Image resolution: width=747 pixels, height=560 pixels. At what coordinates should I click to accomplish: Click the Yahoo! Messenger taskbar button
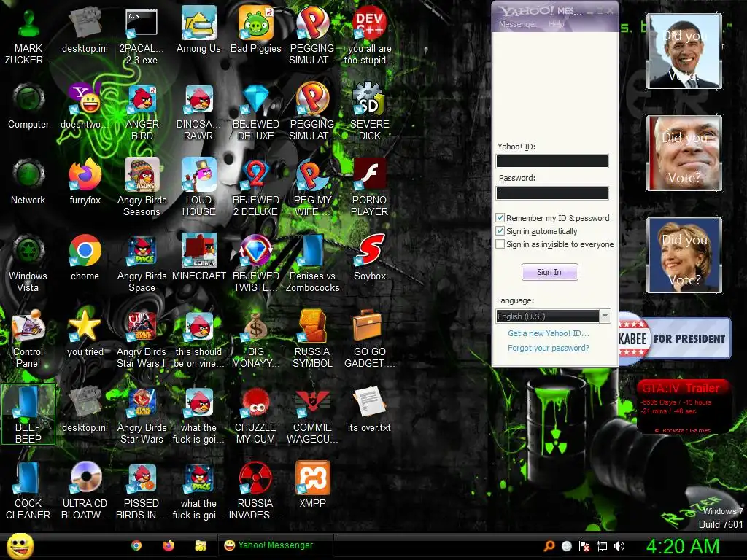[x=275, y=545]
